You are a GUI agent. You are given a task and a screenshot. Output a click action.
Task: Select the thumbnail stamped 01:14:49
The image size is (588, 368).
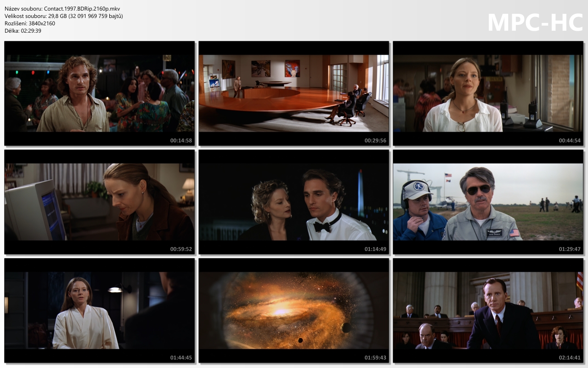294,202
